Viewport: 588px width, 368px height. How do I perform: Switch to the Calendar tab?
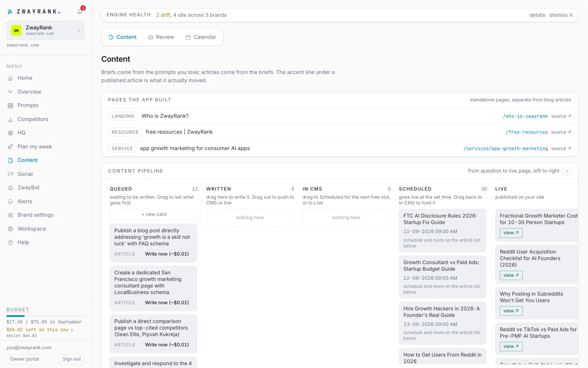[x=201, y=37]
